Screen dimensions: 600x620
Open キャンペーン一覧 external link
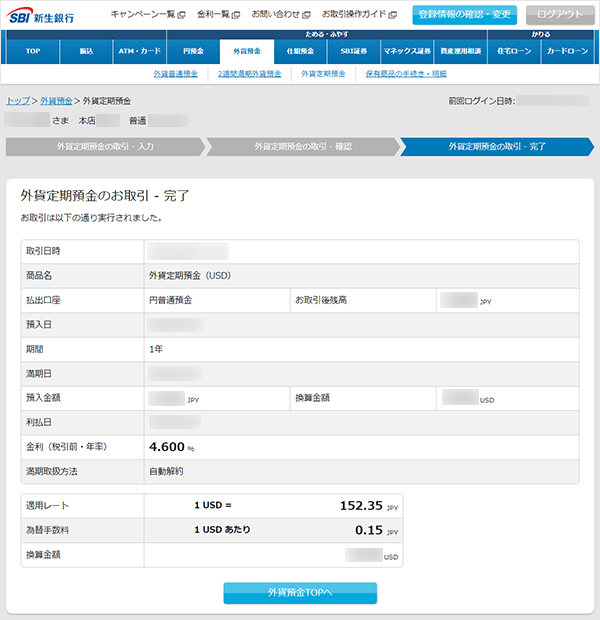point(147,15)
